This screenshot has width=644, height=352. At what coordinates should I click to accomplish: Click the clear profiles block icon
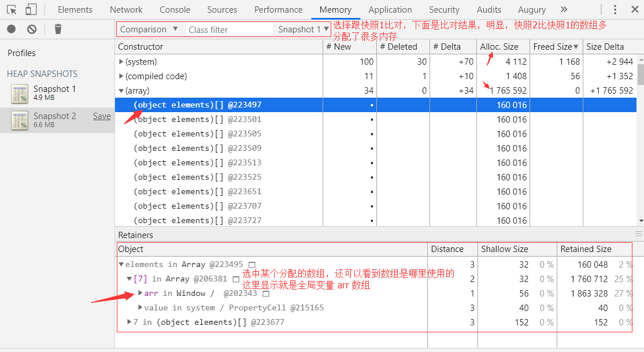[x=32, y=28]
